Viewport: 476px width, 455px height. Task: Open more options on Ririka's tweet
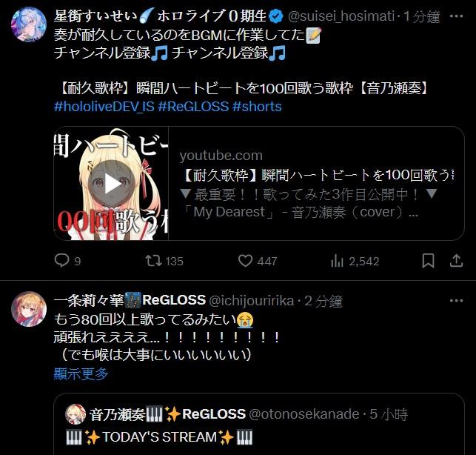[456, 301]
